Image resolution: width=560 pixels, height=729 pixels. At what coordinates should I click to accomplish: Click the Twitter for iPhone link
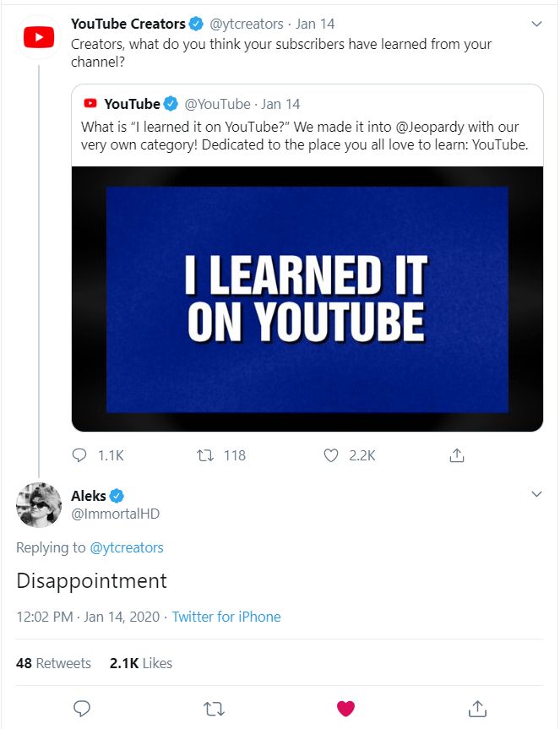pos(226,617)
